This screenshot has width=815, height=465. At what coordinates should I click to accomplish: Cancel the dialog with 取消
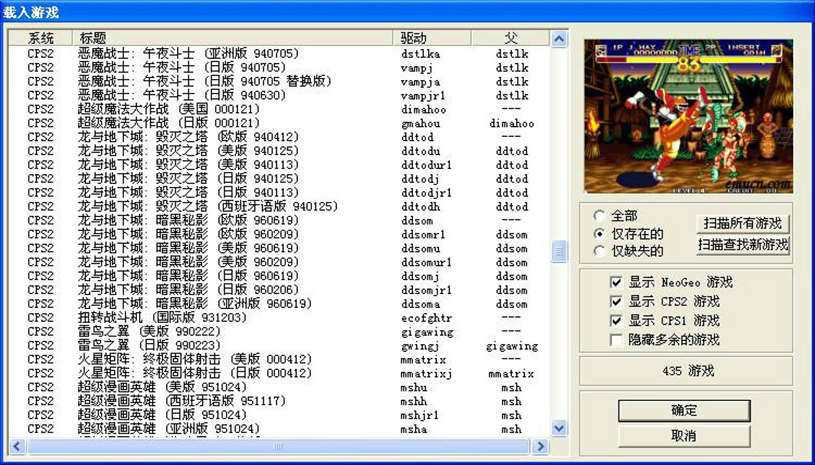(x=684, y=436)
